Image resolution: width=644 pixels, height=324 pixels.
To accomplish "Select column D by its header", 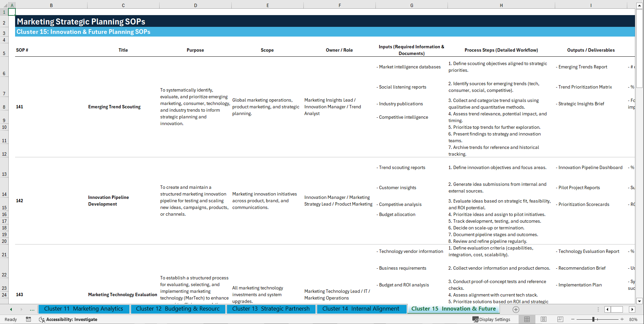I will 195,5.
